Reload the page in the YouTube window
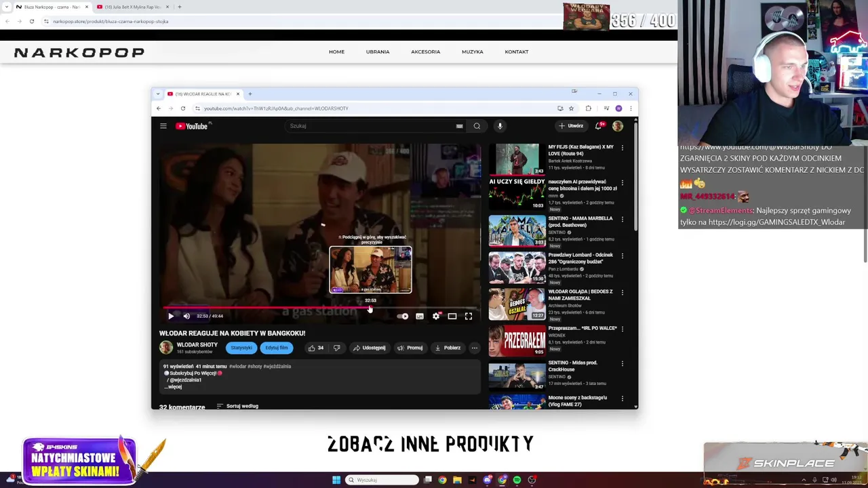Screen dimensions: 868x488 tap(182, 108)
